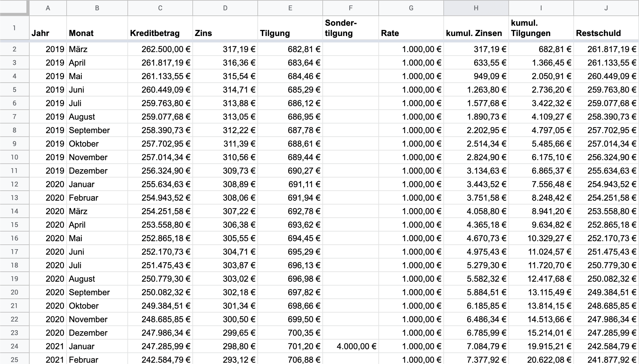Screen dimensions: 639x364
Task: Select Tilgung value 685,29 €
Action: tap(290, 90)
